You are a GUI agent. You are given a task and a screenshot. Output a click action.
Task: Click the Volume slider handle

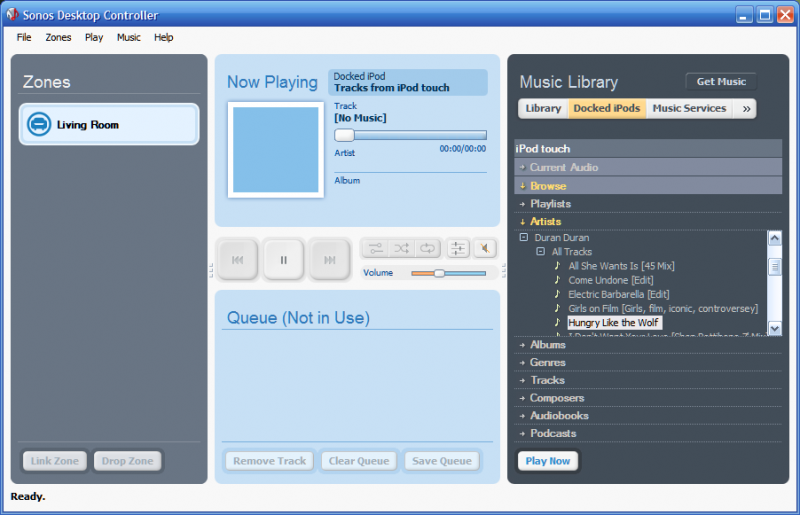point(439,273)
